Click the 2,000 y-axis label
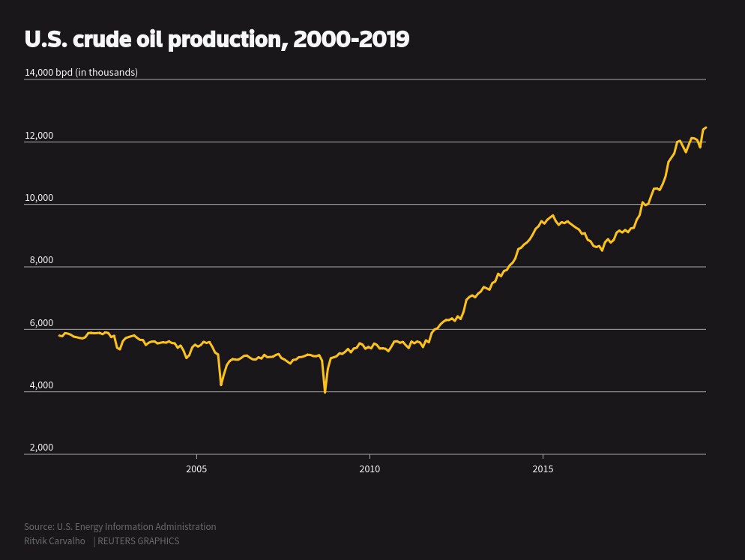Viewport: 745px width, 560px height. pos(41,448)
